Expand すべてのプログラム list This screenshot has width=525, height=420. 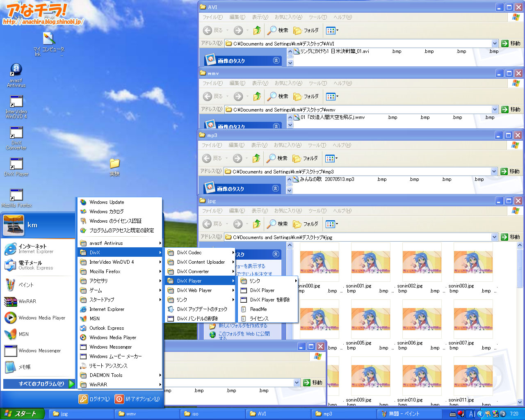point(39,384)
